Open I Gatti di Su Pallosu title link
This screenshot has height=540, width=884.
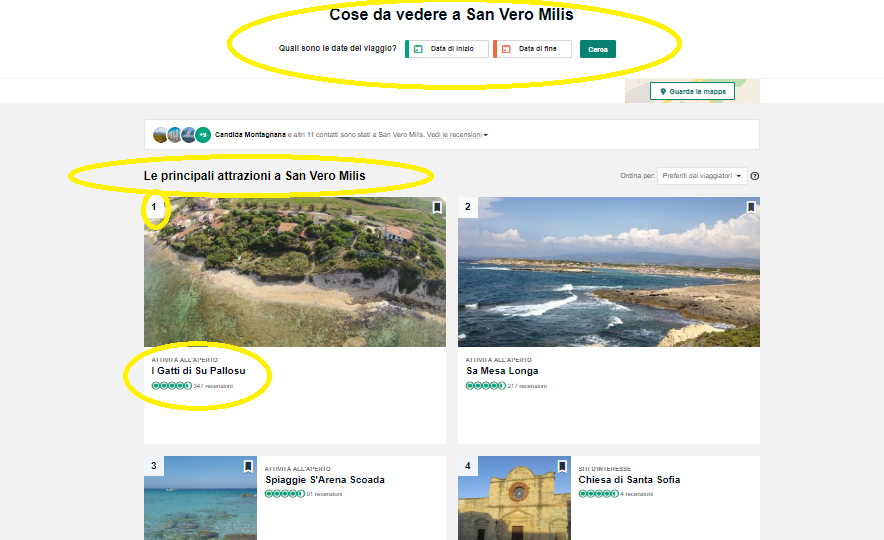tap(197, 371)
